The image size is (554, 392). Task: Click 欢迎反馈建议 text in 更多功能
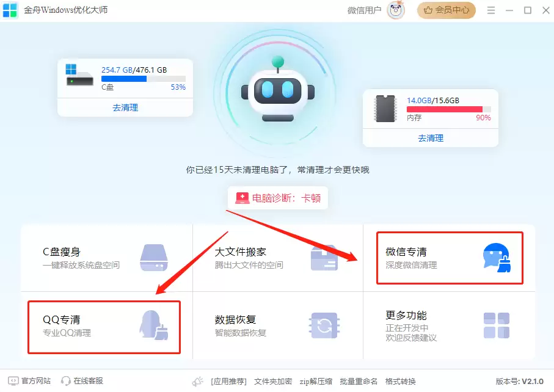[x=411, y=338]
